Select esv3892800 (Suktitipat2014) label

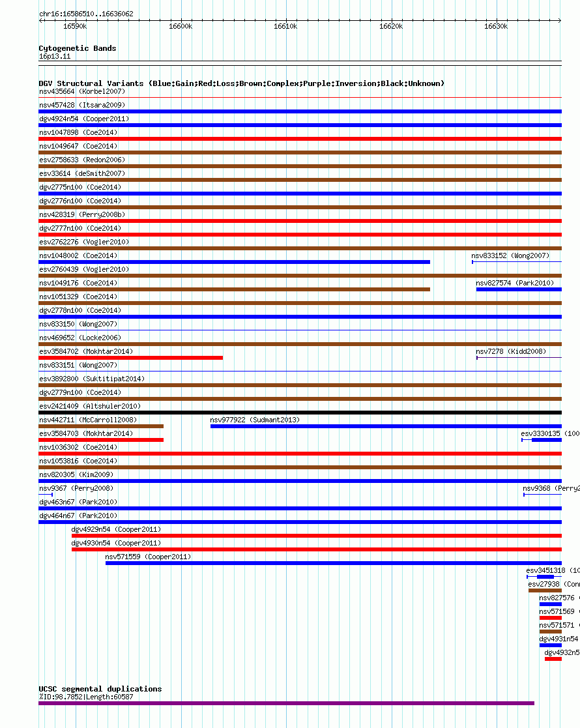(x=92, y=379)
